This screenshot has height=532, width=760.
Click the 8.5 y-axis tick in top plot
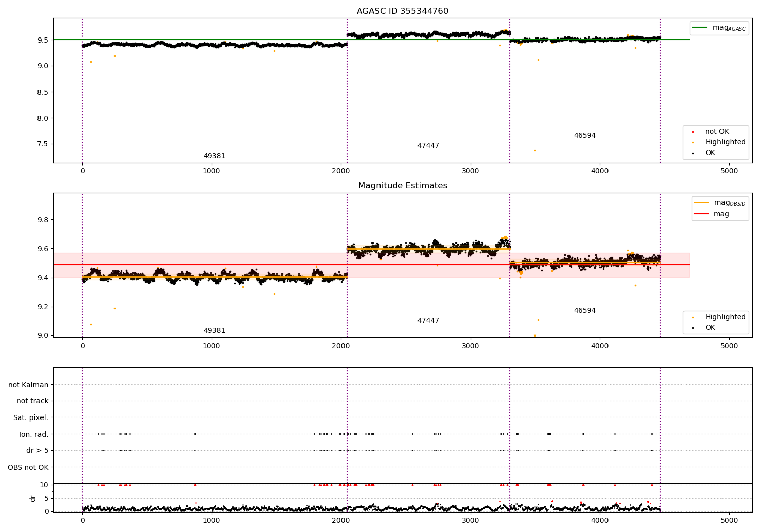click(x=42, y=92)
